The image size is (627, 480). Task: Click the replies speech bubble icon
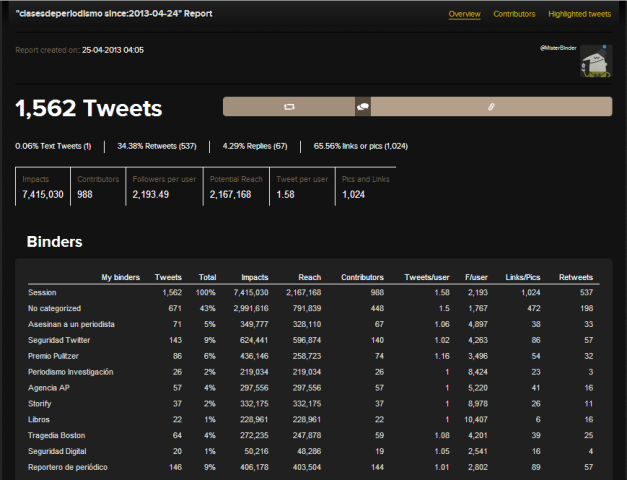pyautogui.click(x=363, y=106)
